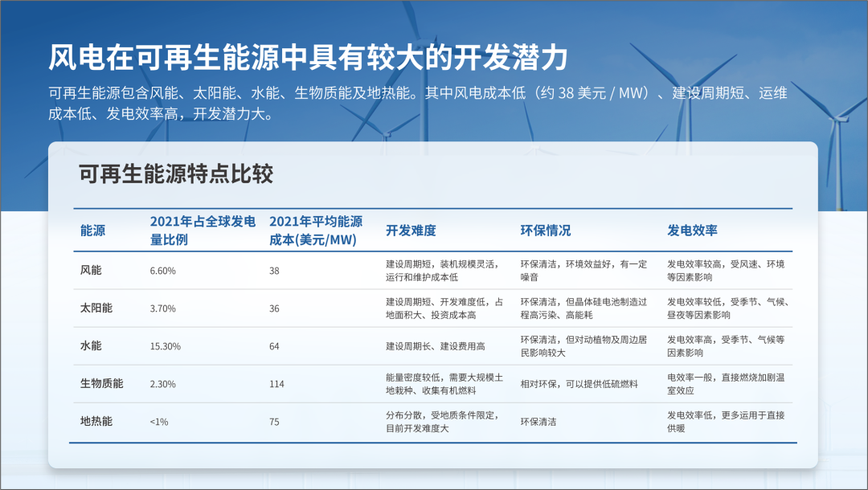Select cell 环保清洁，但晶体硅电池制造过程高污染
The height and width of the screenshot is (490, 868).
pos(583,308)
